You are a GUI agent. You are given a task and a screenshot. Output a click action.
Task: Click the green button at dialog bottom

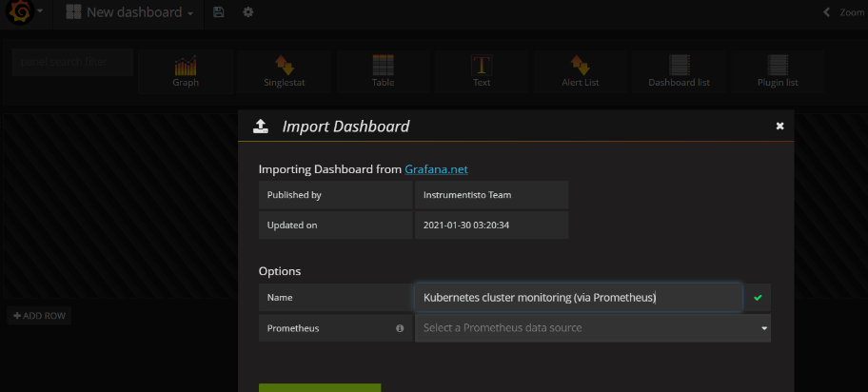pos(320,387)
